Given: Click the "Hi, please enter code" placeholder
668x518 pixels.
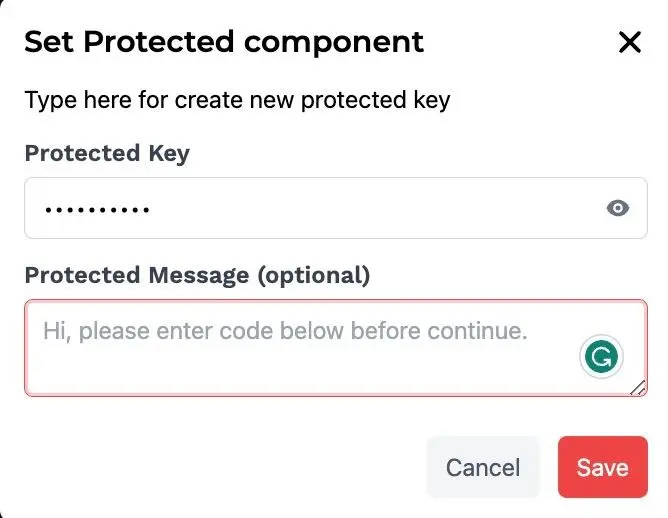Looking at the screenshot, I should point(284,330).
